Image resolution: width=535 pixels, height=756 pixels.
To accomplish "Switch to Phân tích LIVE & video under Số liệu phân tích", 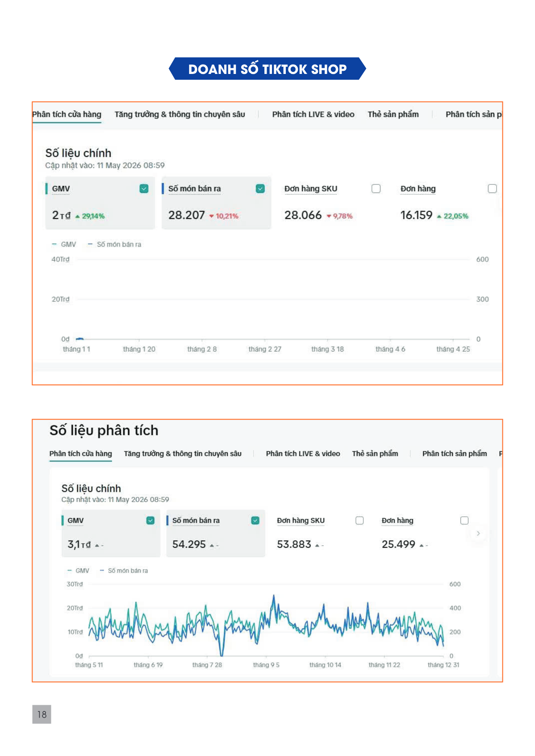I will (303, 454).
